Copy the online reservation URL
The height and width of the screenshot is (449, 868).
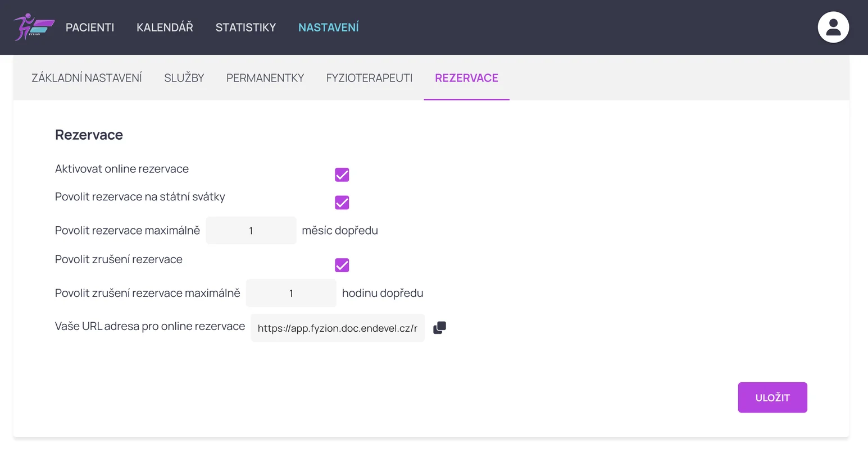pyautogui.click(x=439, y=328)
